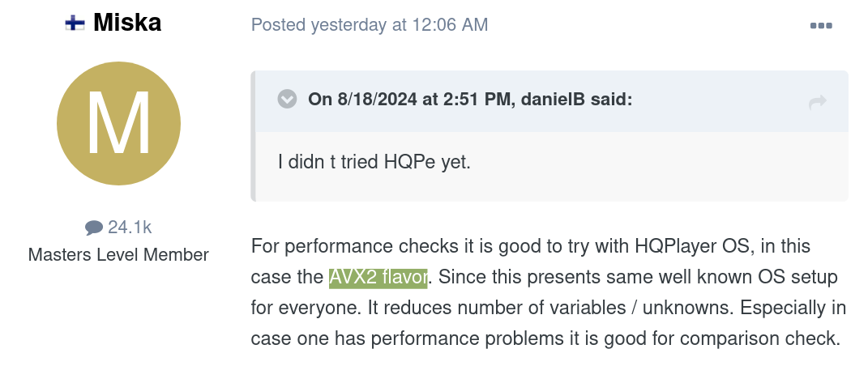
Task: Open the post options three-dot menu
Action: click(821, 25)
